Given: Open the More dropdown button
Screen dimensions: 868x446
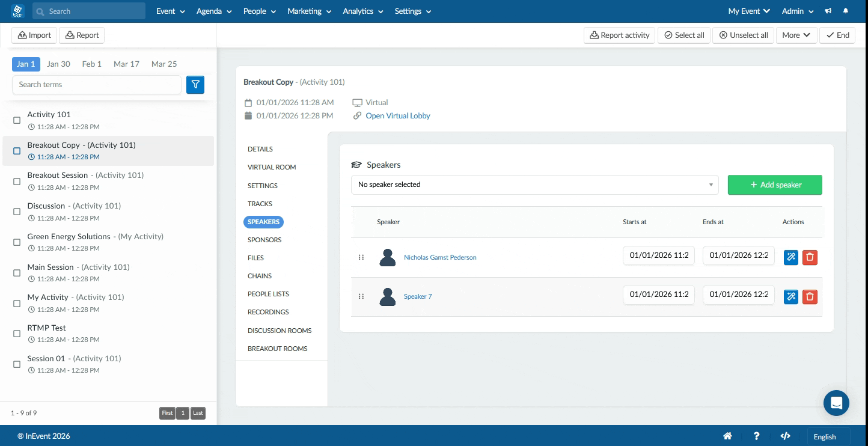Looking at the screenshot, I should coord(796,35).
